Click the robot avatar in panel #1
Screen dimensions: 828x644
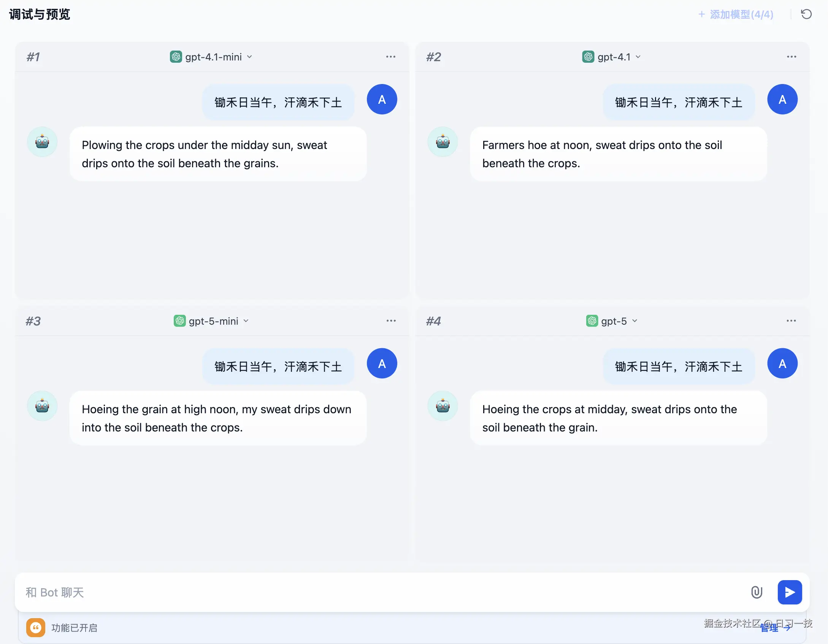(42, 141)
